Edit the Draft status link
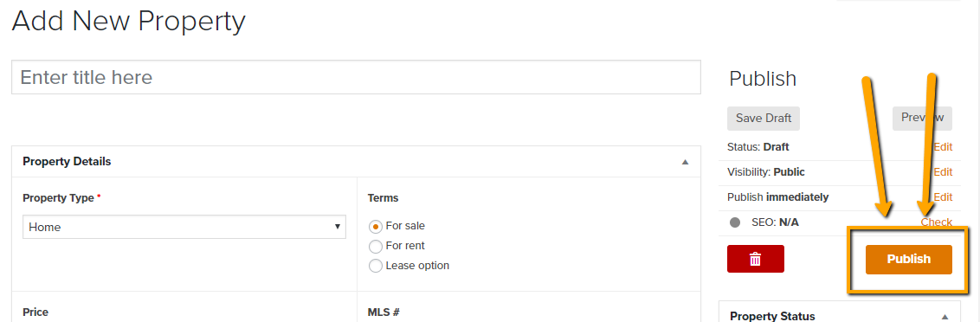Viewport: 980px width, 322px height. click(943, 147)
